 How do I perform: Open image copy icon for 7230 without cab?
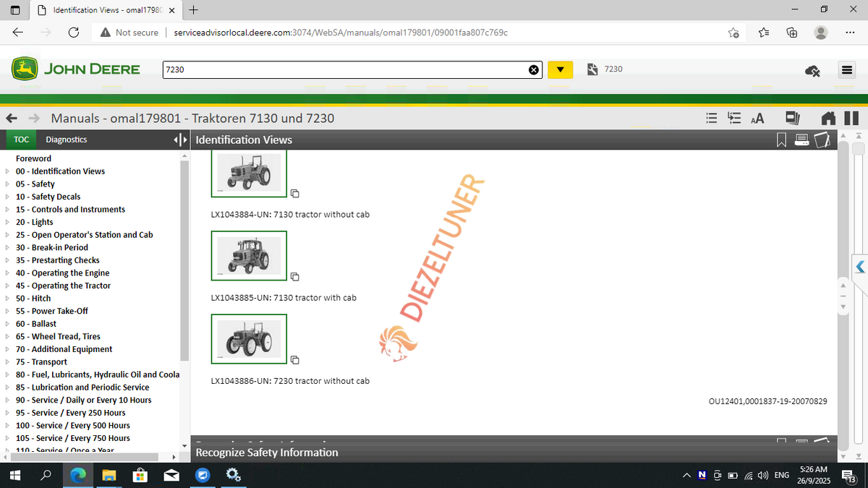point(295,360)
